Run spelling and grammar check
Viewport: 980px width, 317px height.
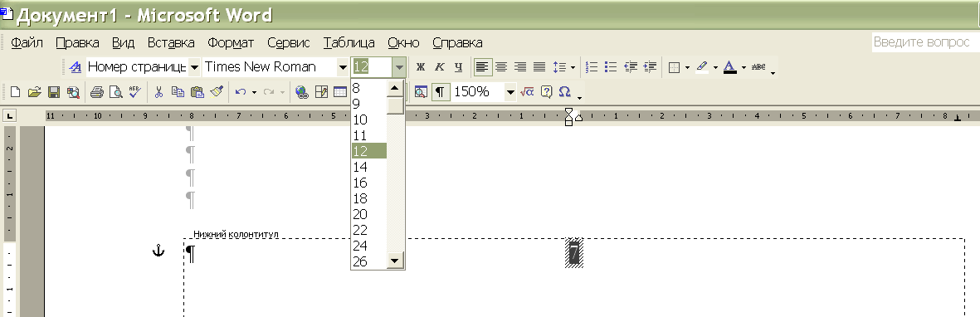tap(135, 93)
